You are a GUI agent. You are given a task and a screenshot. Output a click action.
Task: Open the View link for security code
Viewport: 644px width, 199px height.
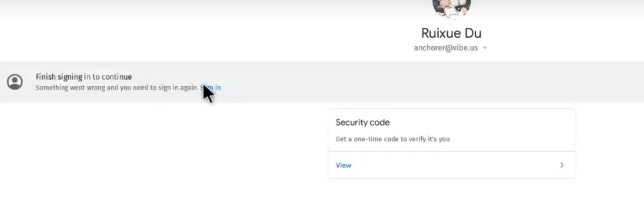point(343,165)
